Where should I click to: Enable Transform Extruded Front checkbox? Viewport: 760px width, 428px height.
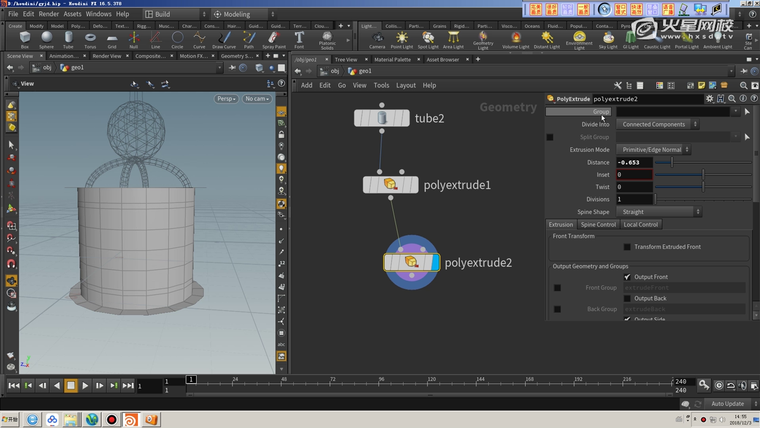tap(627, 246)
